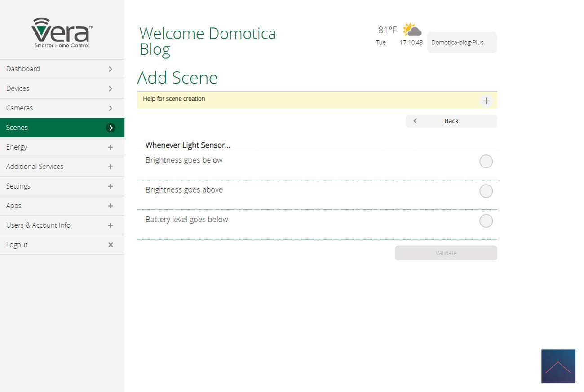Select the Brightness goes above option
The height and width of the screenshot is (392, 584).
tap(486, 191)
